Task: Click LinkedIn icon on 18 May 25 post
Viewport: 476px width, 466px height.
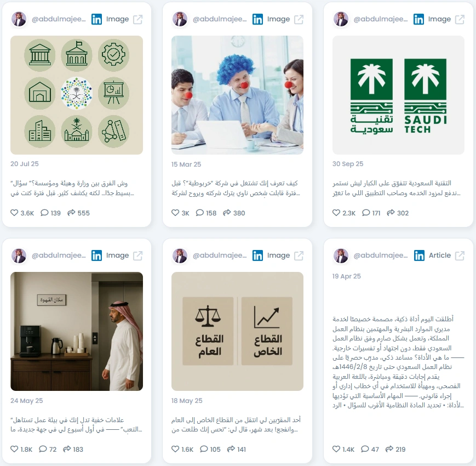Action: 257,256
